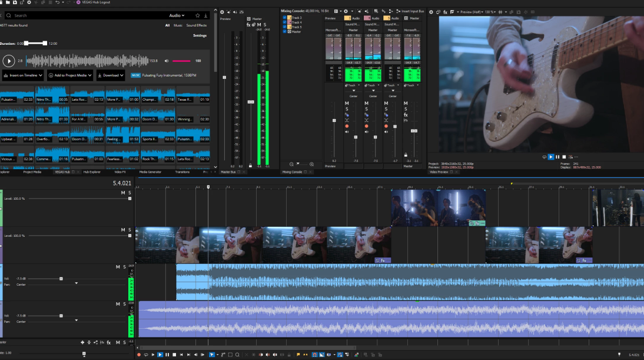Click the favorites star icon in search bar

[198, 15]
